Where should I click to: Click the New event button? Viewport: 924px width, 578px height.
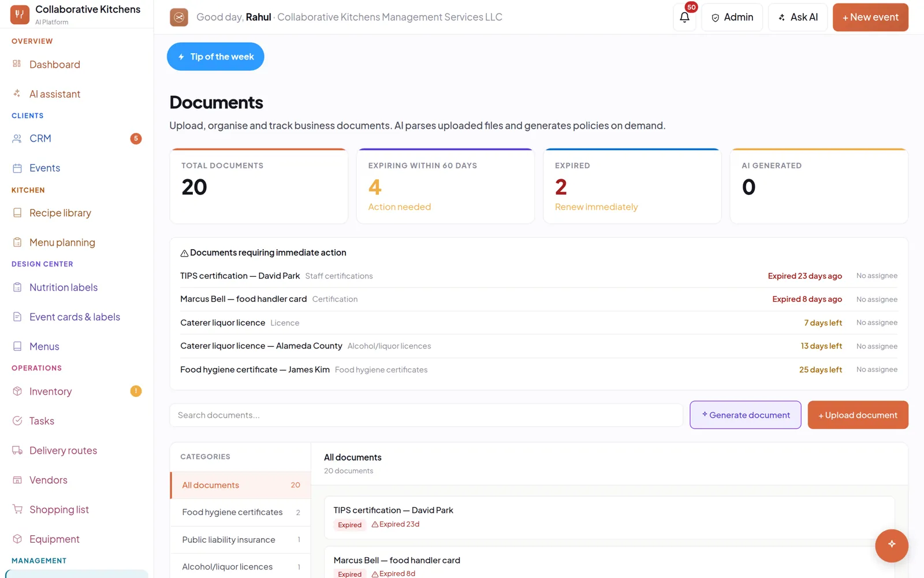coord(870,17)
